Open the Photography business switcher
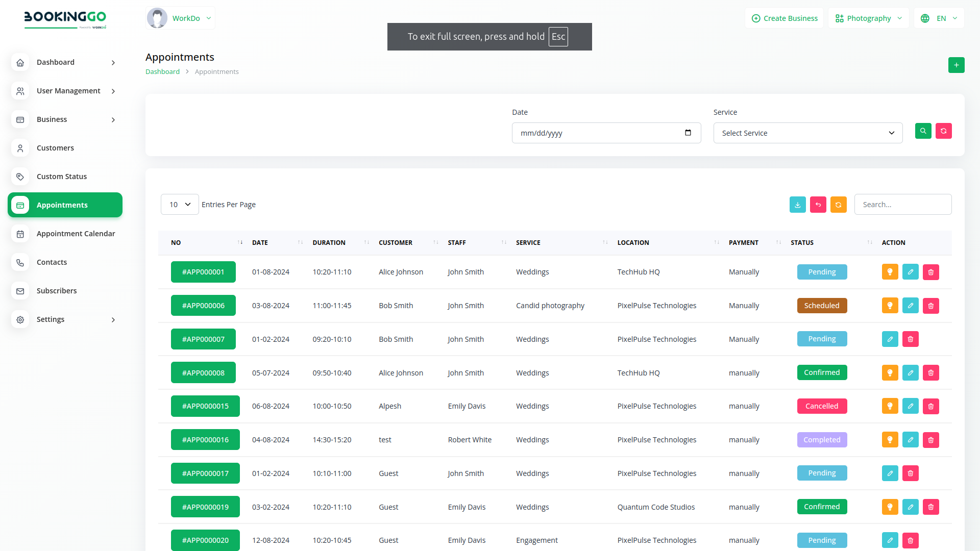980x551 pixels. tap(868, 18)
